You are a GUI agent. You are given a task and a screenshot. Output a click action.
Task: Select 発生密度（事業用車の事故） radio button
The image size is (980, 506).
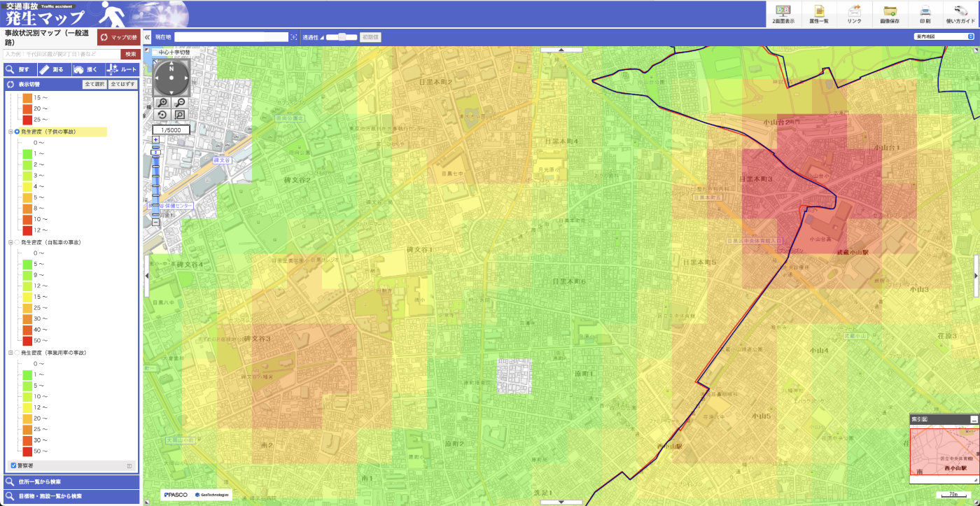pos(17,353)
